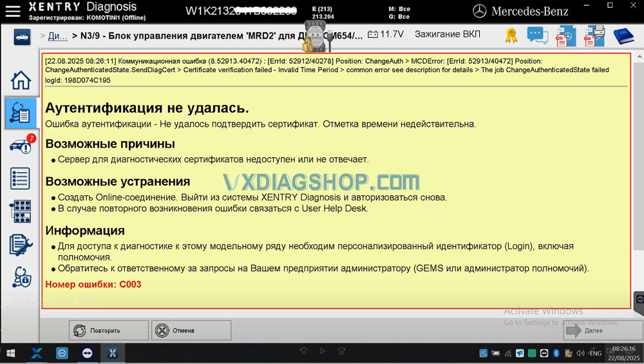
Task: Click the Mercedes-Benz star logo
Action: point(479,11)
